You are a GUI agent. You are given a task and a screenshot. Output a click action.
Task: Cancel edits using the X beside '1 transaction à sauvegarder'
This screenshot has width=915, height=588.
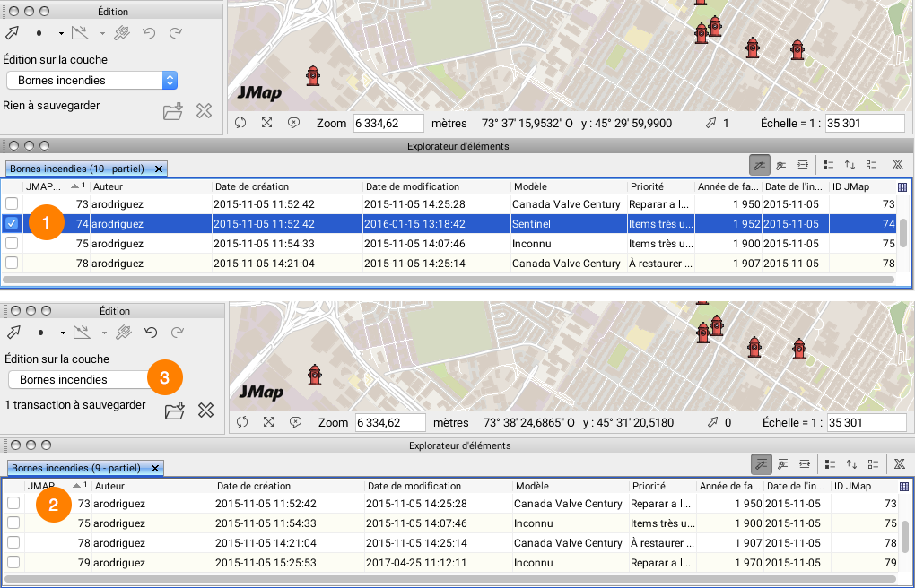click(205, 411)
